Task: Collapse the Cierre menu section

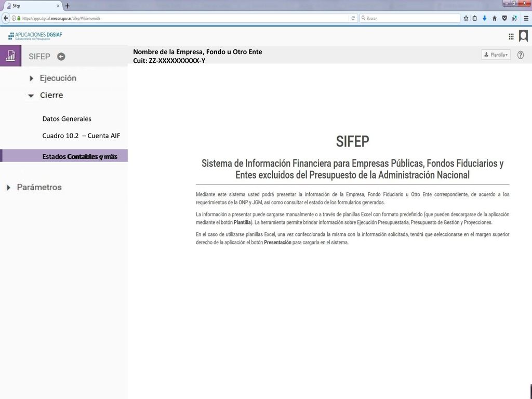Action: [46, 95]
